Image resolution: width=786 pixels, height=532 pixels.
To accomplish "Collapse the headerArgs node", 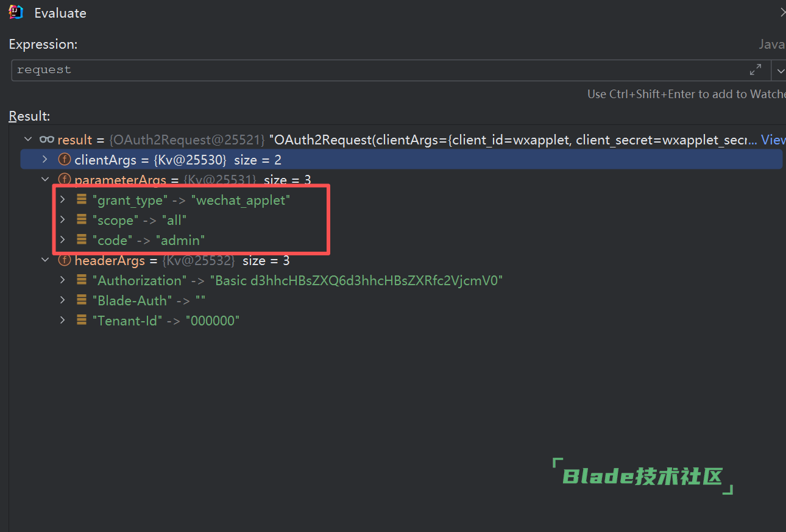I will click(44, 260).
